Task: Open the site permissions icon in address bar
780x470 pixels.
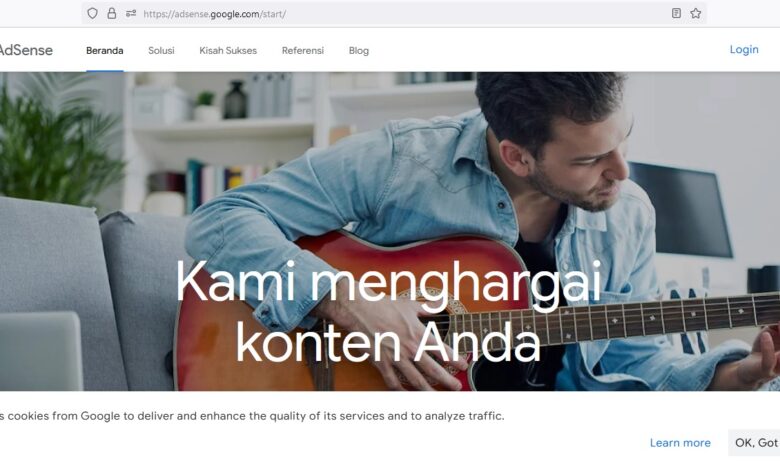Action: [x=131, y=13]
